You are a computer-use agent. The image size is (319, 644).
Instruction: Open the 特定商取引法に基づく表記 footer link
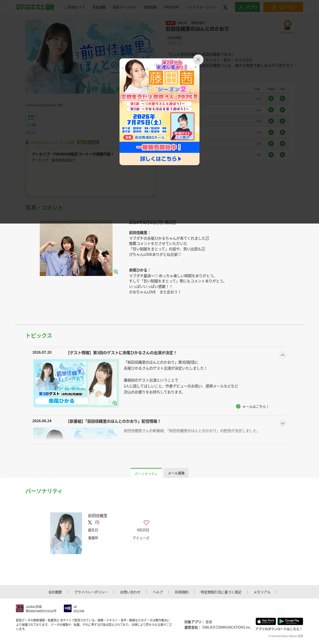221,592
